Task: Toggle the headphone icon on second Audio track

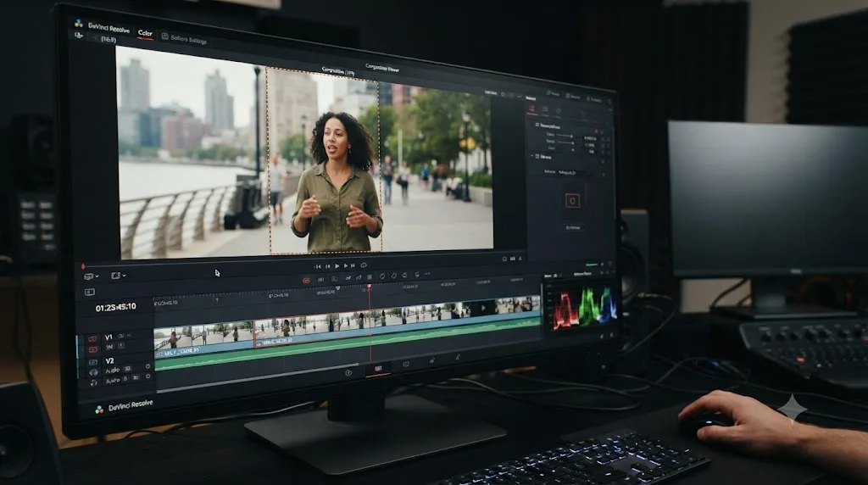Action: [93, 382]
